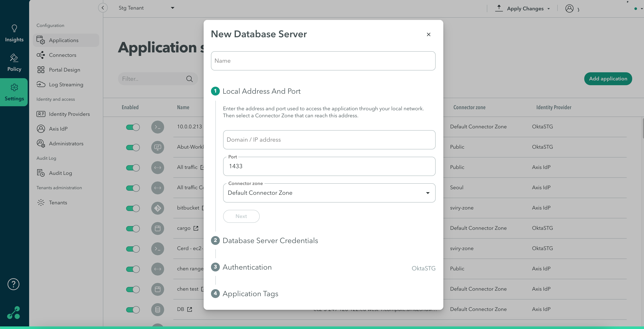644x329 pixels.
Task: Click the Next button in modal
Action: point(241,216)
